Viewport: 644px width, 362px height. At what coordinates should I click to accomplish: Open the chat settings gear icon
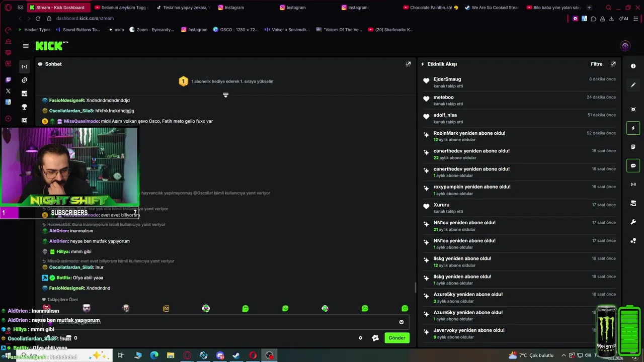360,338
